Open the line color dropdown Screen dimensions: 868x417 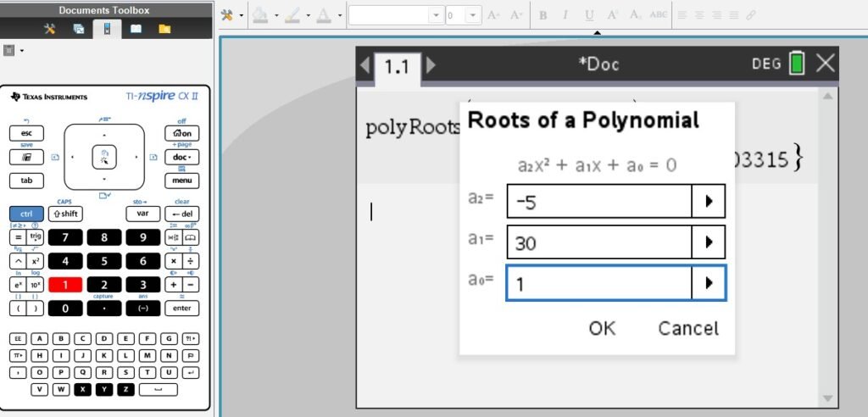point(309,15)
